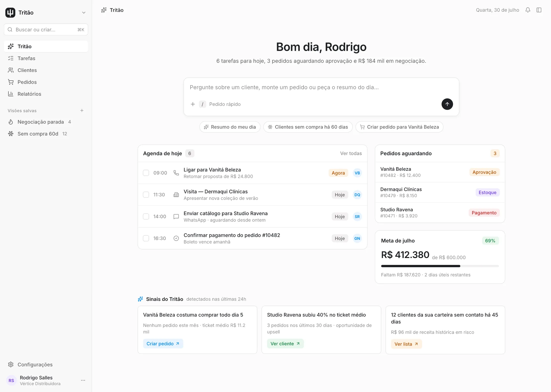Viewport: 551px width, 392px height.
Task: Click the pending count badge 3
Action: coord(495,153)
